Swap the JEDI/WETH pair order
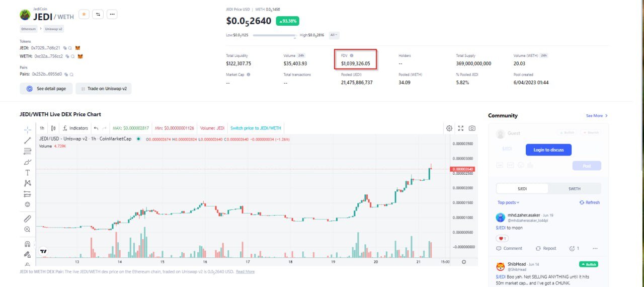644x287 pixels. [98, 15]
